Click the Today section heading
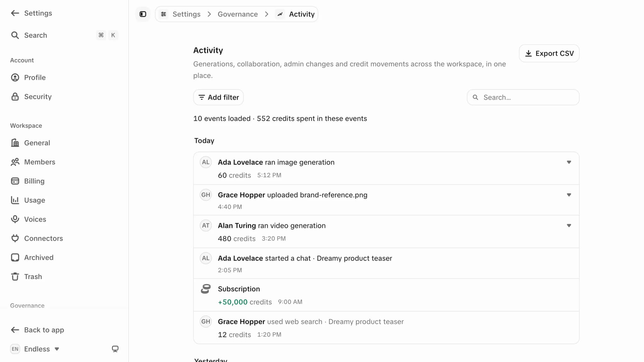 (x=204, y=141)
